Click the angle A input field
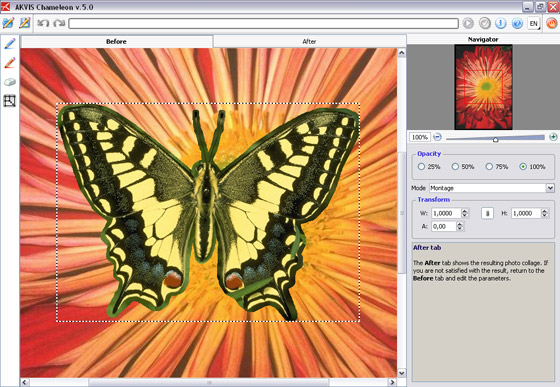The image size is (560, 387). pyautogui.click(x=444, y=226)
